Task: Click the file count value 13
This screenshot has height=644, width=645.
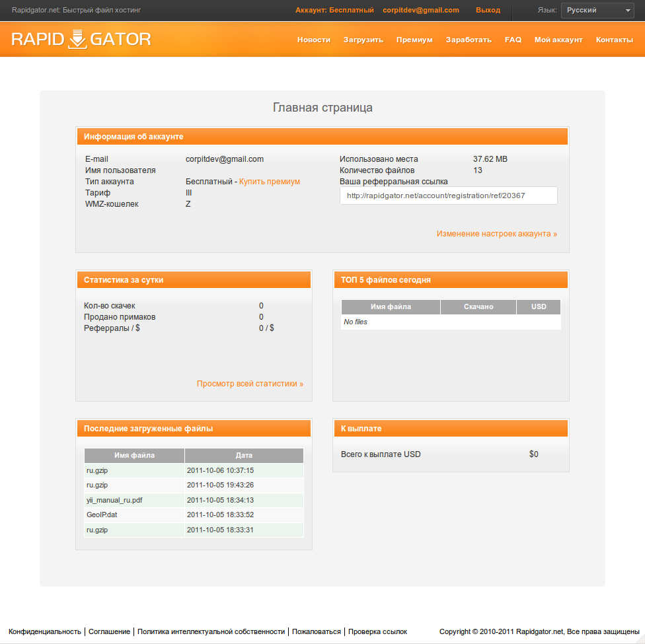Action: (x=478, y=170)
